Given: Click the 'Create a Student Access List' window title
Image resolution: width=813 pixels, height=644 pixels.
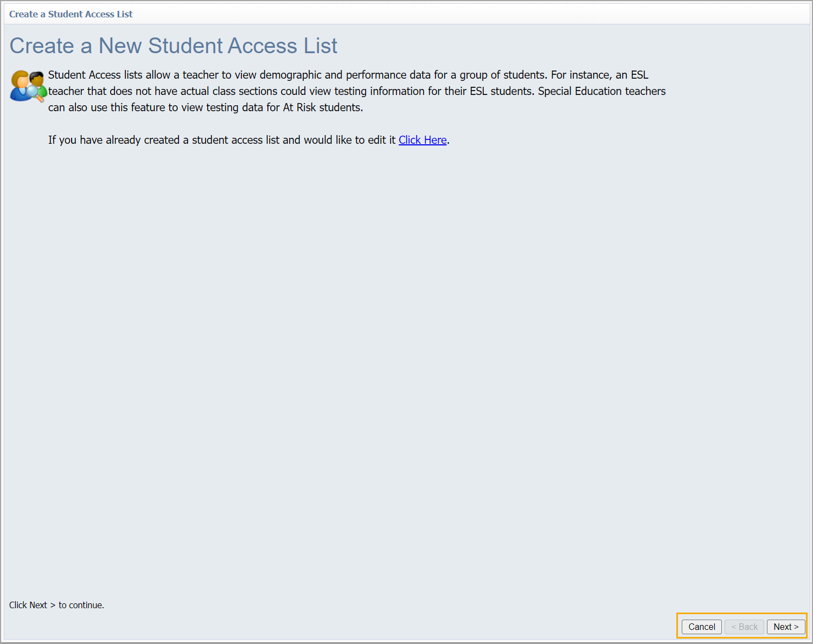Looking at the screenshot, I should 71,14.
